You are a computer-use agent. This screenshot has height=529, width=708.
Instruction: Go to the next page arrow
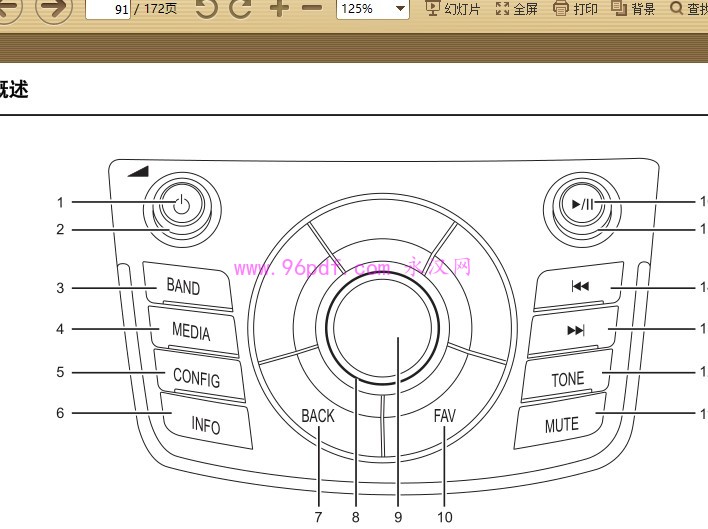click(54, 9)
